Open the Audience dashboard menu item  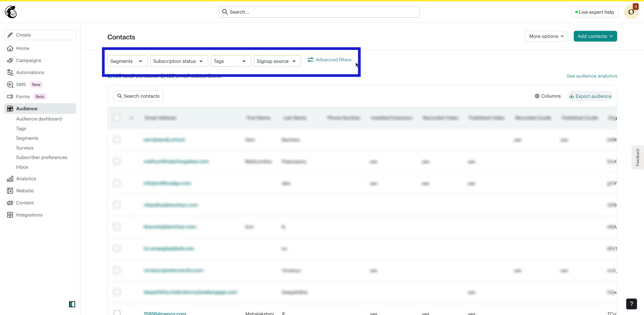[x=39, y=119]
